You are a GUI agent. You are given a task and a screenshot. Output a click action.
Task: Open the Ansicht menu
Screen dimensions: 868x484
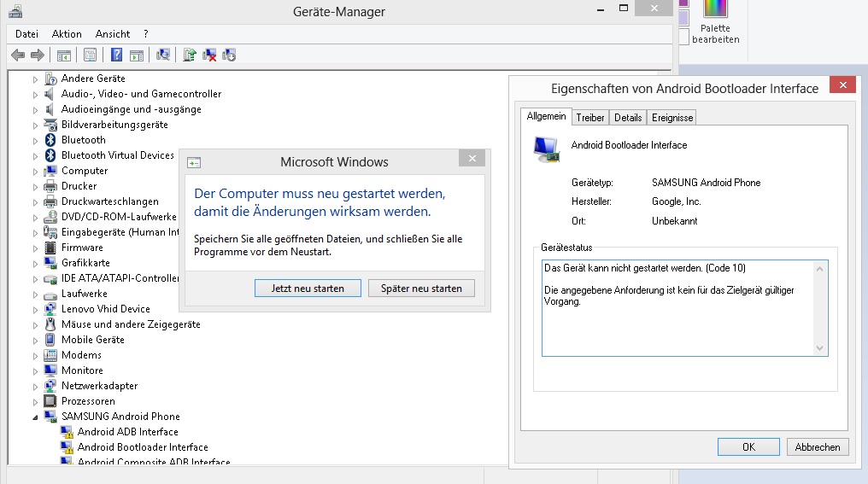click(113, 34)
